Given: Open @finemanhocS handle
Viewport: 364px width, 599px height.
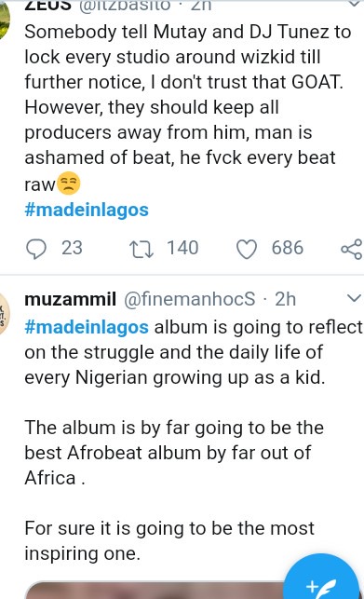Looking at the screenshot, I should pos(190,299).
